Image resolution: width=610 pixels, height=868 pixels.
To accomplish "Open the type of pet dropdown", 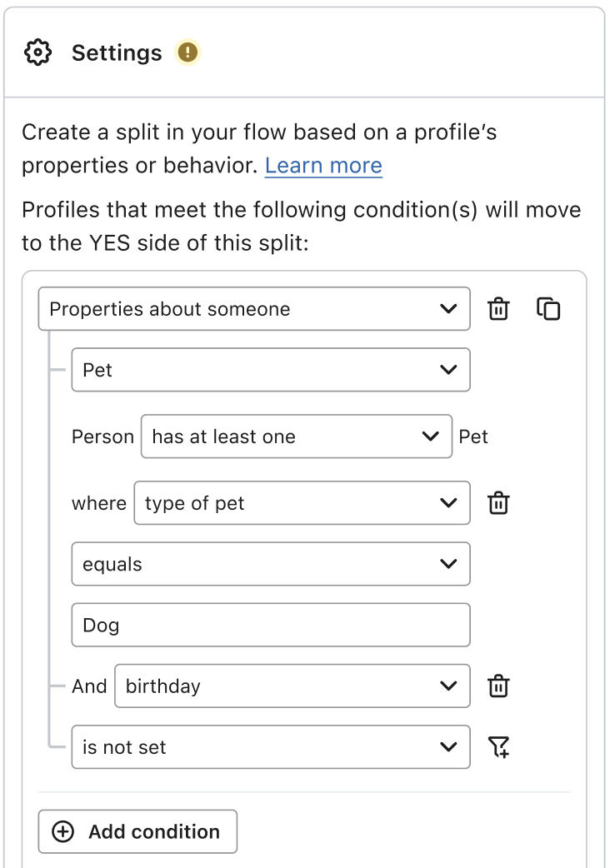I will [x=302, y=503].
